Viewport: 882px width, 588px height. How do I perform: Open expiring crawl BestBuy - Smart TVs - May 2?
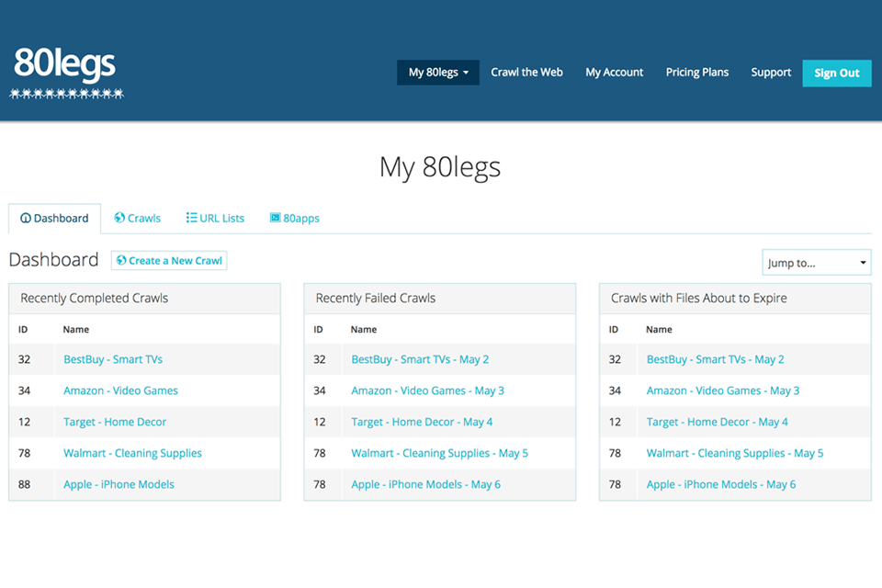(716, 359)
